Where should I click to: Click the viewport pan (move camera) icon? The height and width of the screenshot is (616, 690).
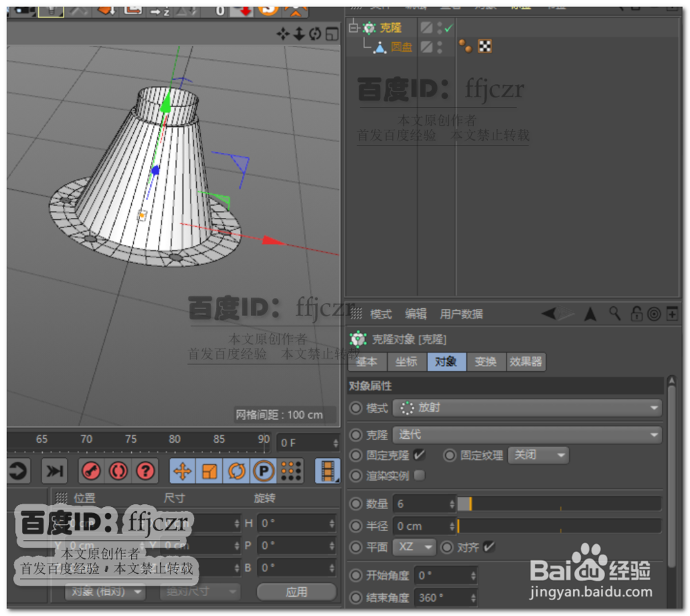tap(283, 34)
